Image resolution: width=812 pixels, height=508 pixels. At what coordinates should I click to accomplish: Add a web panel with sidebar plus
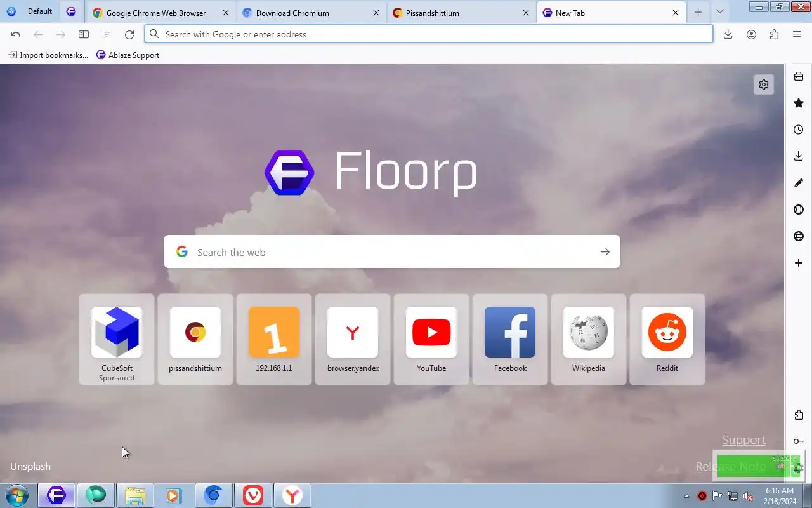[799, 263]
